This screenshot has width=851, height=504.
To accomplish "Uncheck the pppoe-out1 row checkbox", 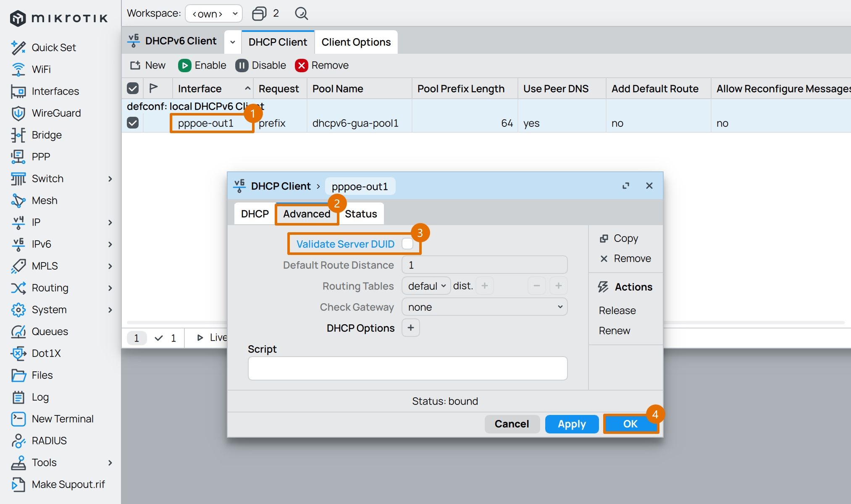I will (x=133, y=123).
